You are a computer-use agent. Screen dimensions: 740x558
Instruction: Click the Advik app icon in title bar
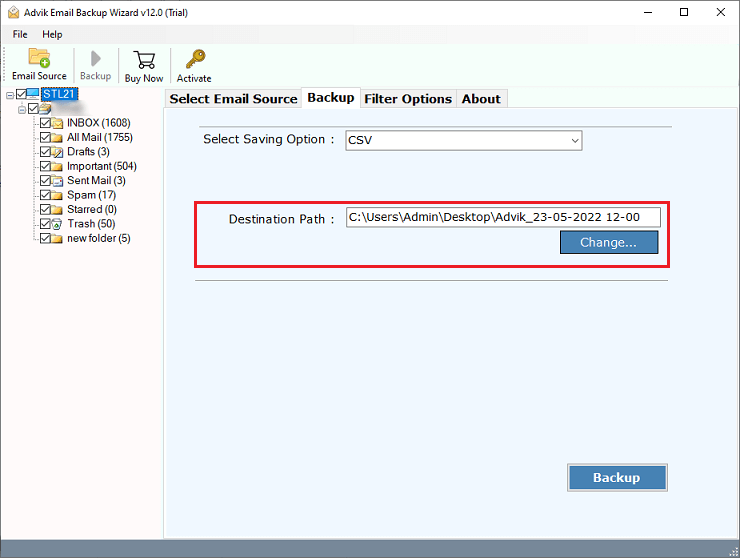point(14,12)
